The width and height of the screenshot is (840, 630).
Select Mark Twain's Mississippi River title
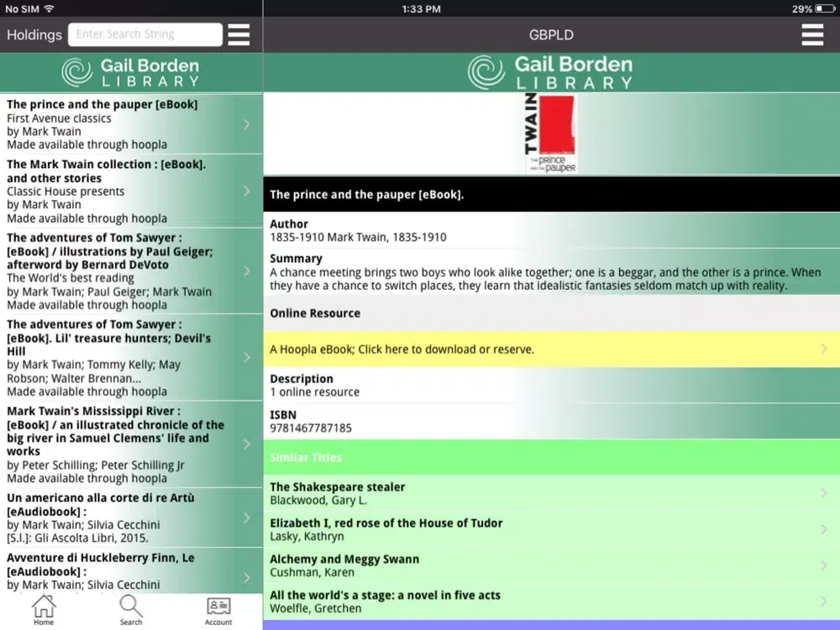click(115, 431)
